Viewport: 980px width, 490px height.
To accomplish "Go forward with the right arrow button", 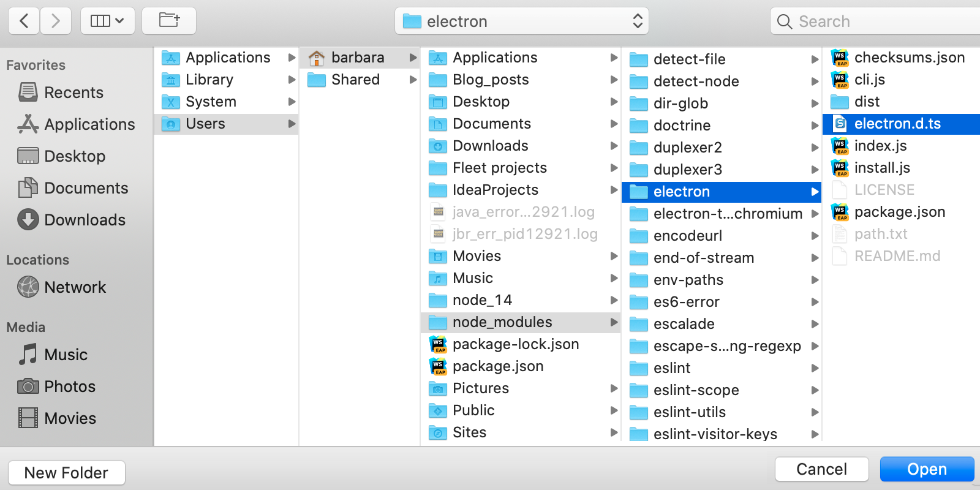I will (x=56, y=21).
